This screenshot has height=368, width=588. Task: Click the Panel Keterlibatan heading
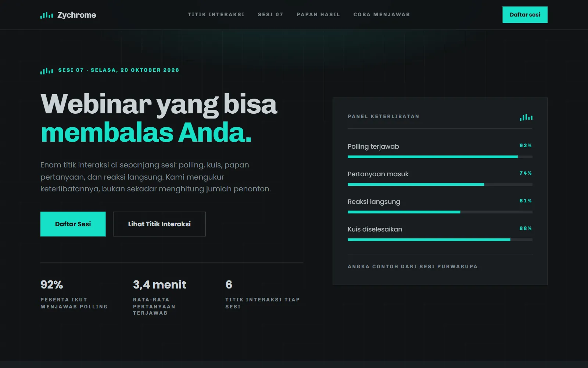click(x=383, y=116)
